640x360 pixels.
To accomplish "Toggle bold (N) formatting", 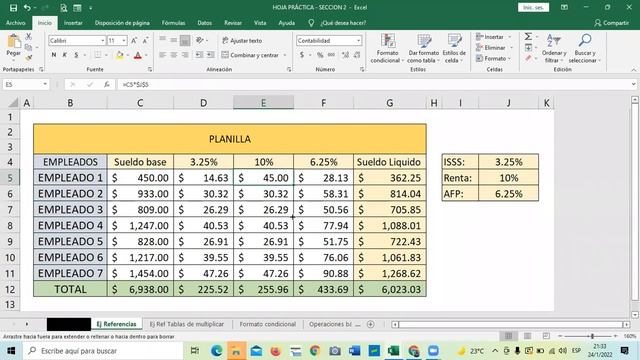I will click(x=53, y=55).
